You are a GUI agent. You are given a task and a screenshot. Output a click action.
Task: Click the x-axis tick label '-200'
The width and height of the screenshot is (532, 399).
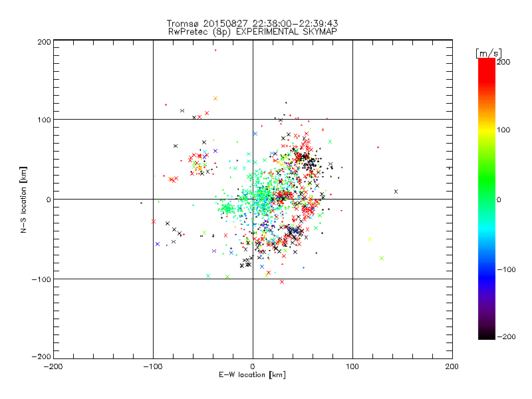(x=53, y=366)
